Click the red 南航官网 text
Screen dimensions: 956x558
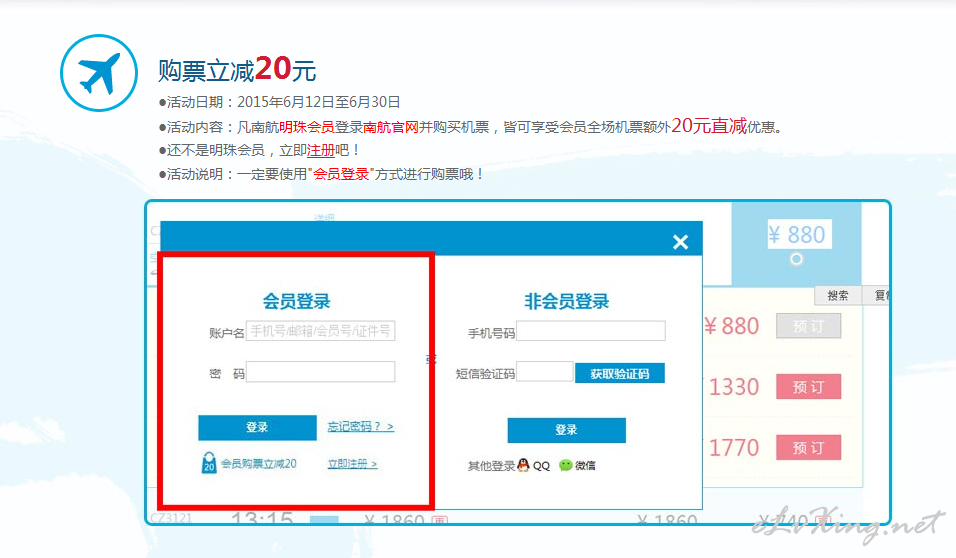[391, 127]
